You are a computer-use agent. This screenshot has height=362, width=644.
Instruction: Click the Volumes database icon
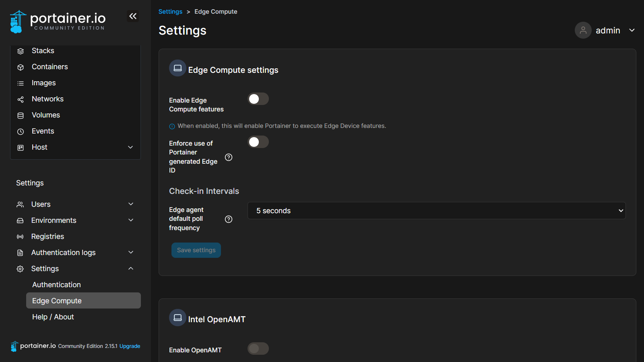point(21,115)
